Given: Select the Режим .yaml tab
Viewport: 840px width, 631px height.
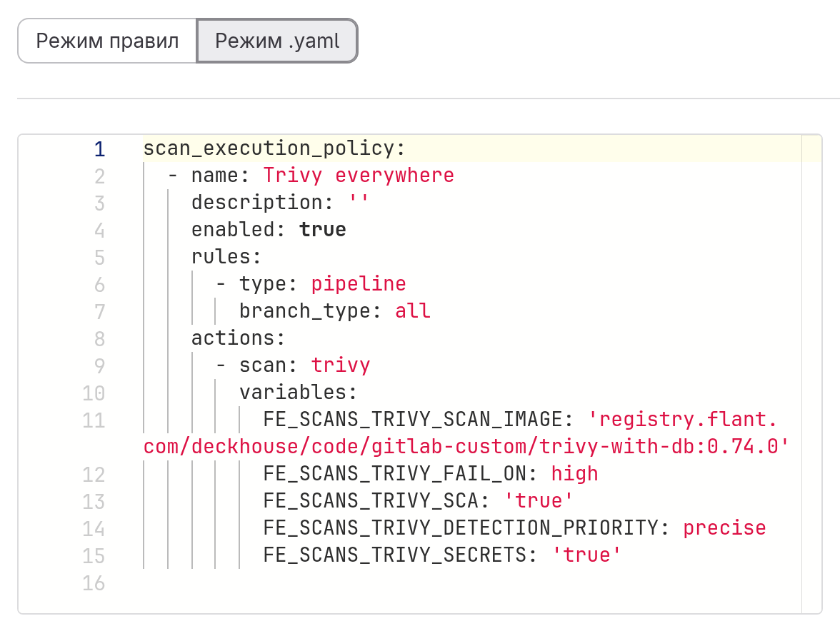Looking at the screenshot, I should click(x=277, y=41).
